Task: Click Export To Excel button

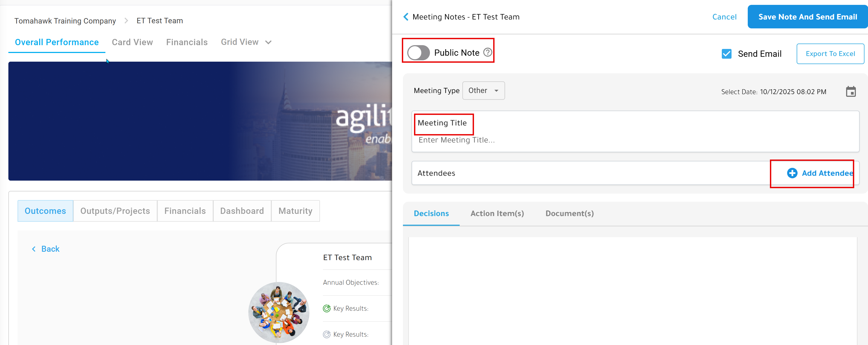Action: click(x=830, y=54)
